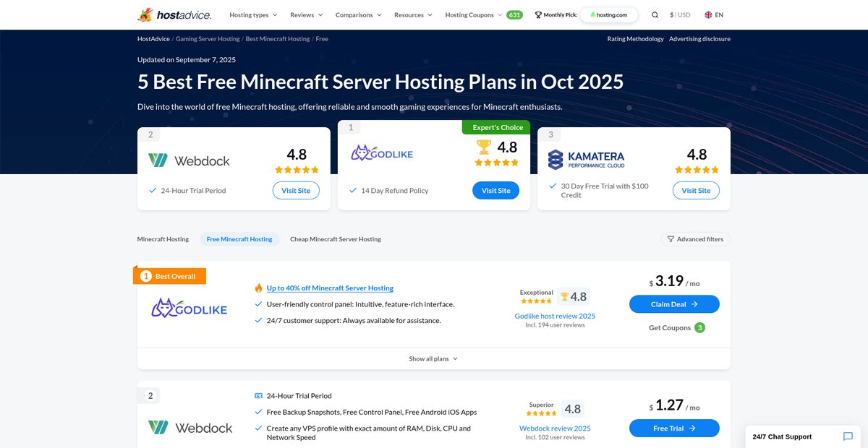Expand Show all plans for Godlike

click(x=433, y=359)
